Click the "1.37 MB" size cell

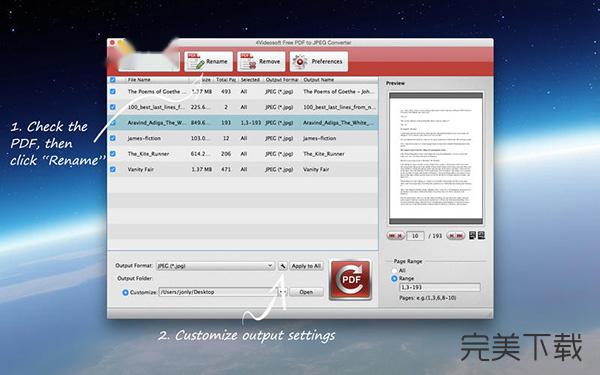[x=201, y=169]
